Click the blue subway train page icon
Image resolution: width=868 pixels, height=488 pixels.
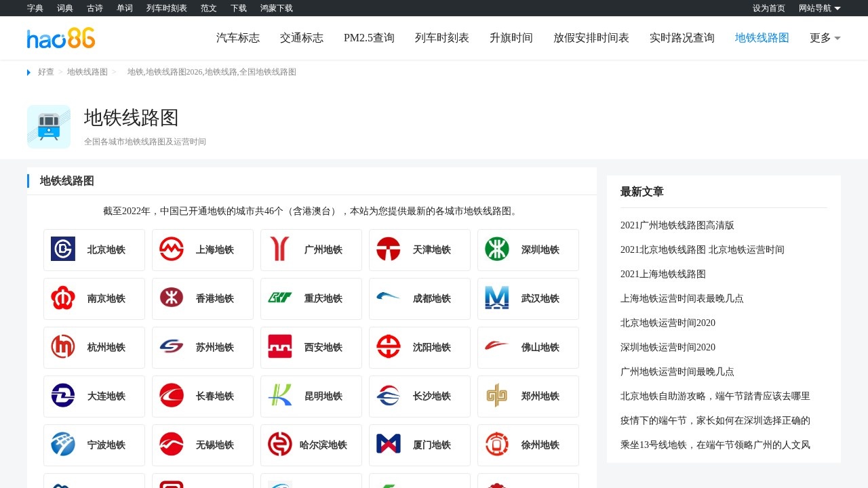coord(49,127)
